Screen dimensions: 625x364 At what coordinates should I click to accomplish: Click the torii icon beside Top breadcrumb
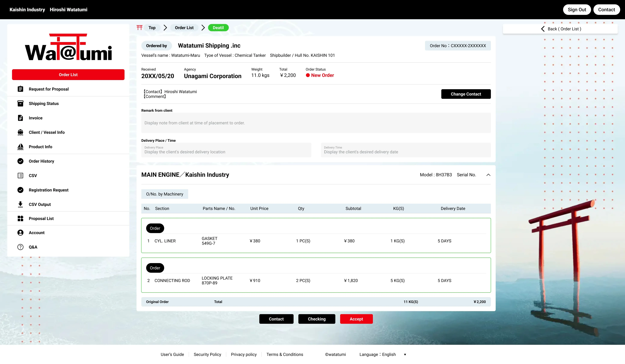[140, 27]
